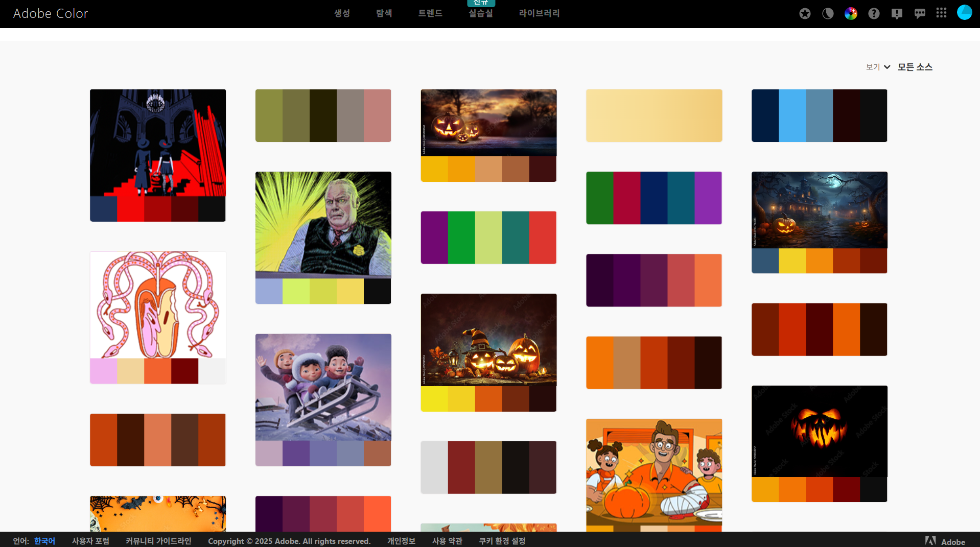The height and width of the screenshot is (547, 980).
Task: Open the kids sledding image theme
Action: pos(323,387)
